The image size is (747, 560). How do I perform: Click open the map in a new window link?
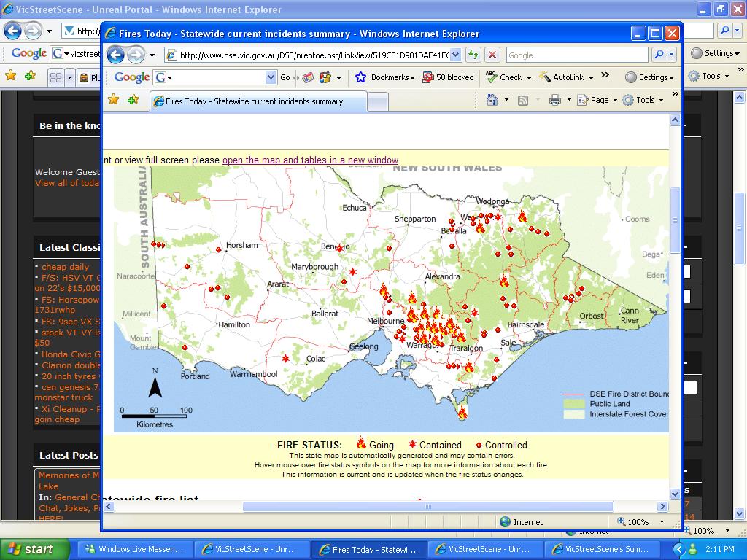tap(310, 160)
